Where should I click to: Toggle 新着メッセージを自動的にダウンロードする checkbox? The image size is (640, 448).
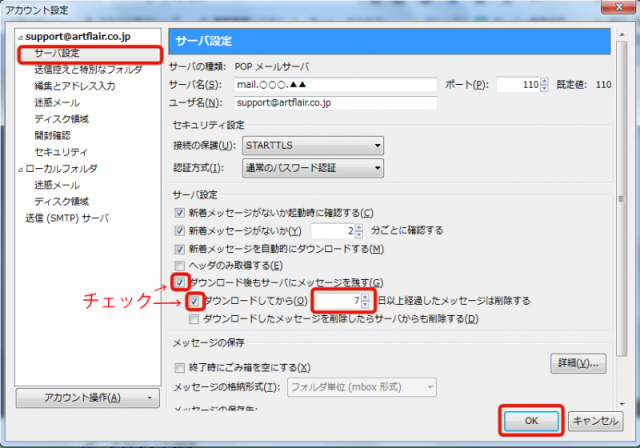[180, 249]
